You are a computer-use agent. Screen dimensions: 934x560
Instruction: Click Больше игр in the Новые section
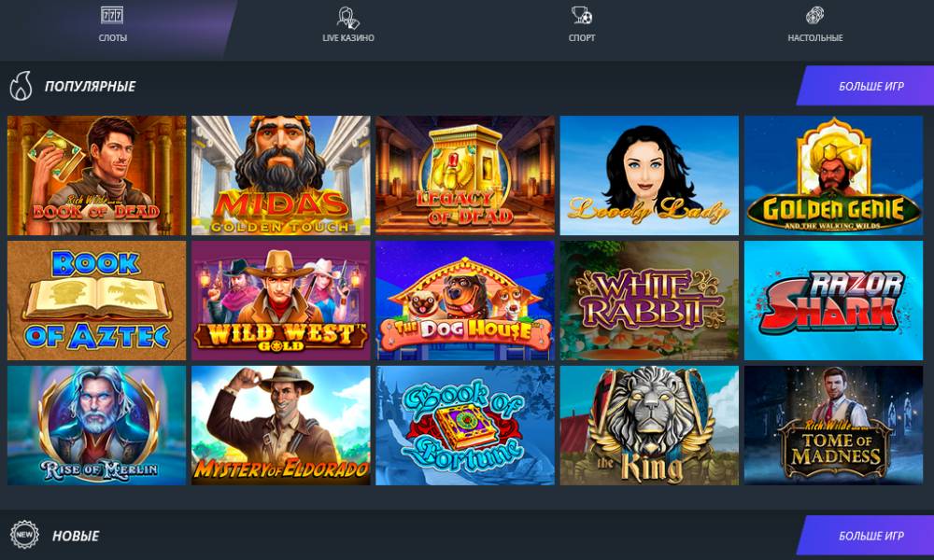tap(870, 536)
